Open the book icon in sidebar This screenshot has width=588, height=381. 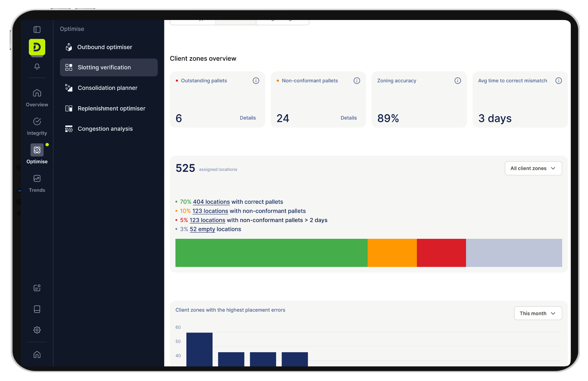(x=37, y=309)
